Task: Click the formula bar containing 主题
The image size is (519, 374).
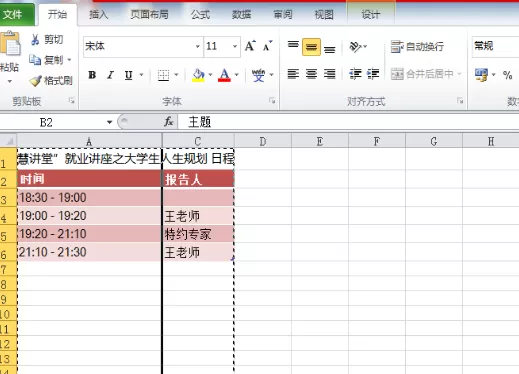Action: (x=348, y=122)
